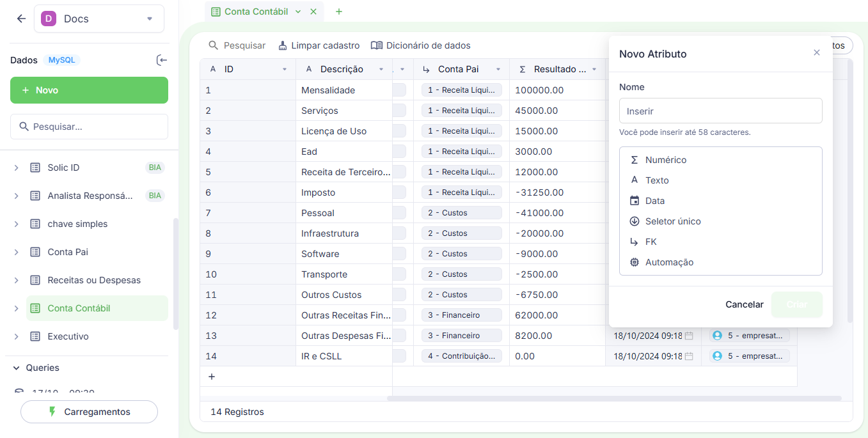This screenshot has width=868, height=438.
Task: Click the 4 - Contribuição chip in row 14
Action: coord(461,356)
